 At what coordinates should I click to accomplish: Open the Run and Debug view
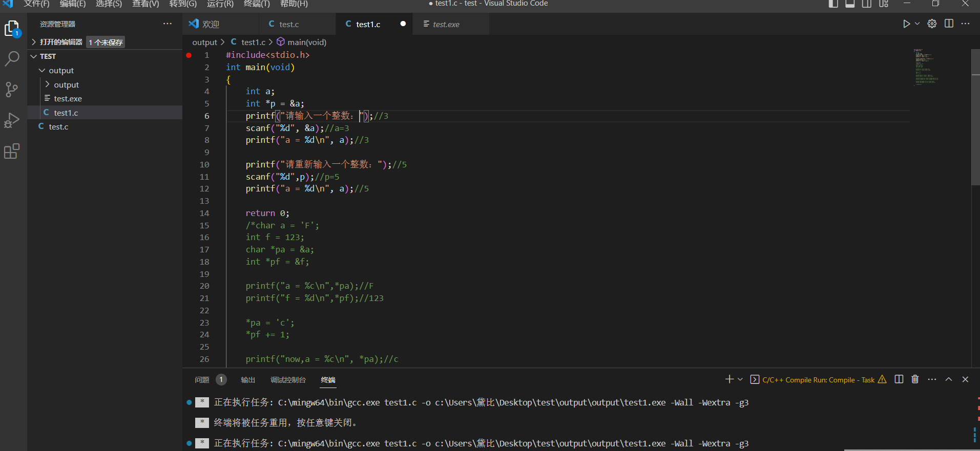point(12,120)
